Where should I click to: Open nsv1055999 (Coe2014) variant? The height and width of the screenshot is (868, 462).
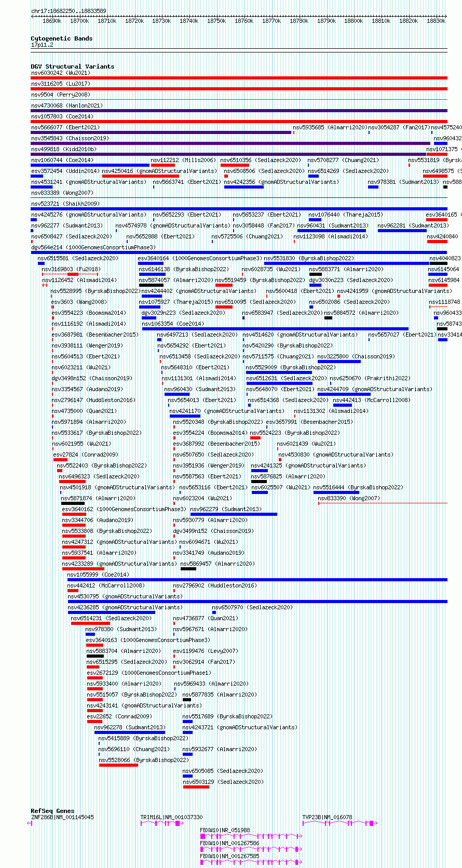[99, 575]
